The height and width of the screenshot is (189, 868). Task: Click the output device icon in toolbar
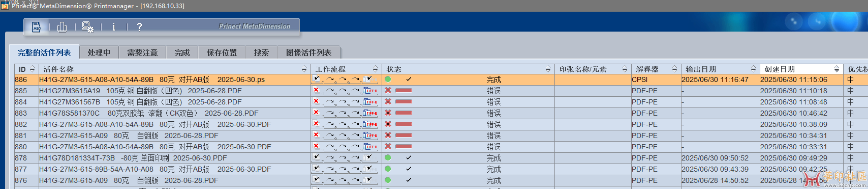pos(62,27)
